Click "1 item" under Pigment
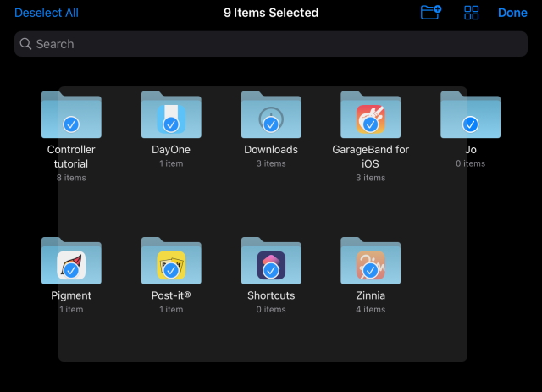The image size is (542, 392). (x=71, y=309)
